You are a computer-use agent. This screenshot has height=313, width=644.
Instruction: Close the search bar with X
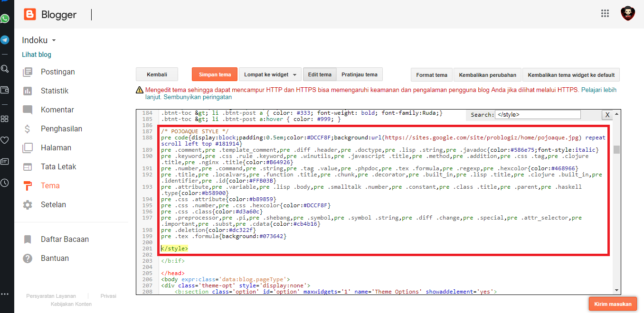tap(607, 115)
